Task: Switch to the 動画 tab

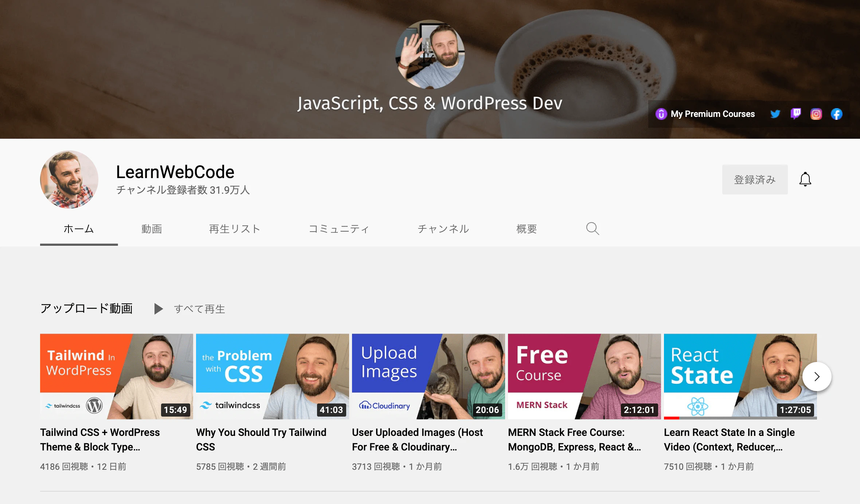Action: 152,229
